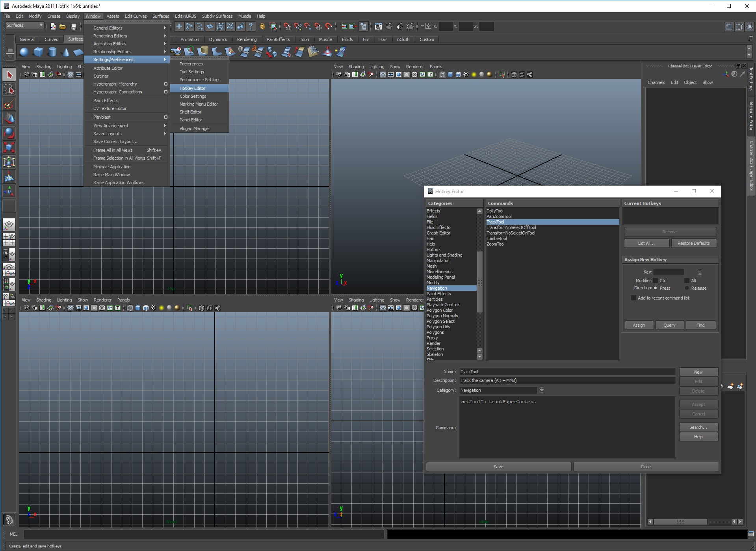The height and width of the screenshot is (551, 756).
Task: Select the Lasso tool in toolbox
Action: pyautogui.click(x=9, y=89)
